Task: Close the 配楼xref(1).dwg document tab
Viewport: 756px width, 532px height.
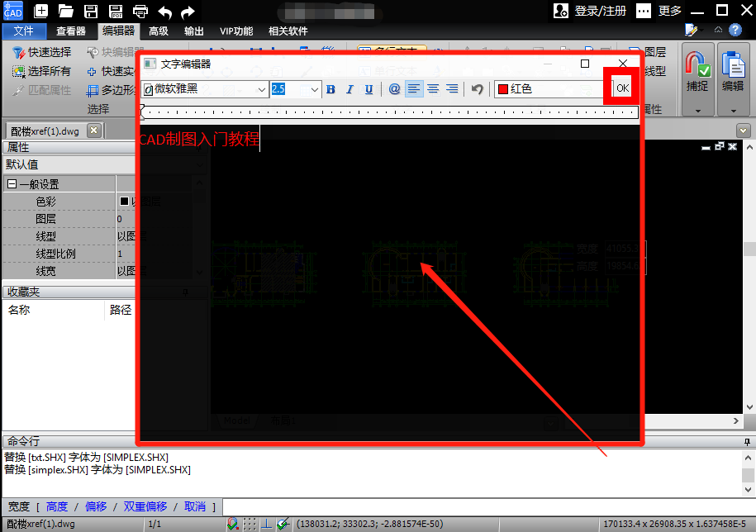Action: [94, 131]
